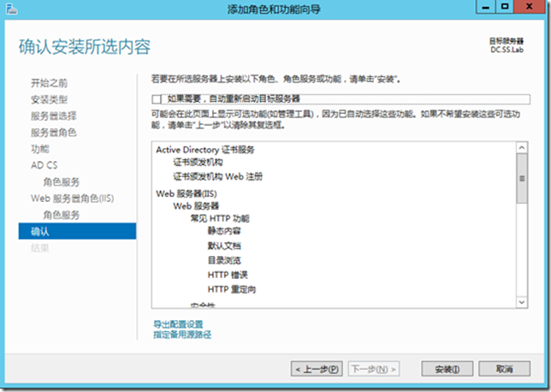Select 'HTTP 错误' row

coord(228,275)
